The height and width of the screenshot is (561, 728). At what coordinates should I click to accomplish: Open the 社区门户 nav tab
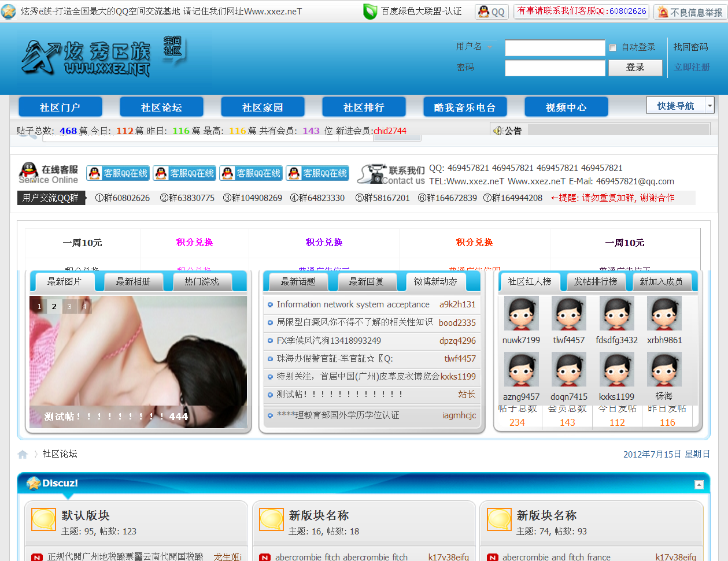tap(60, 107)
